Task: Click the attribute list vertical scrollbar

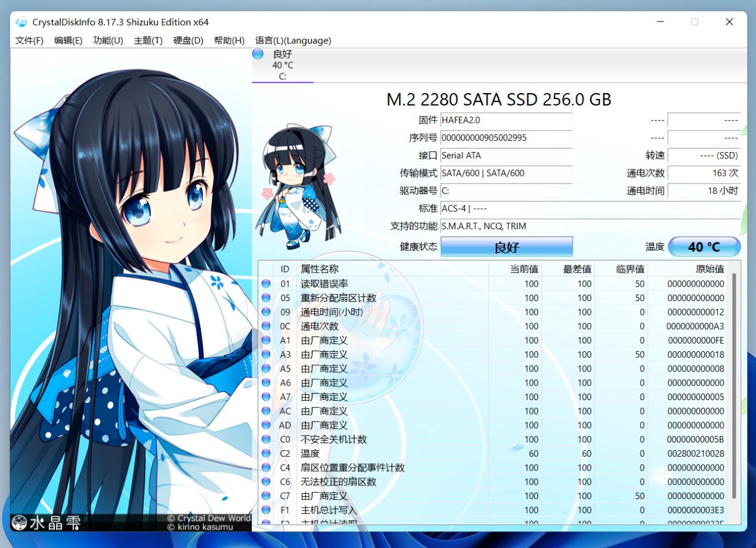Action: click(735, 382)
